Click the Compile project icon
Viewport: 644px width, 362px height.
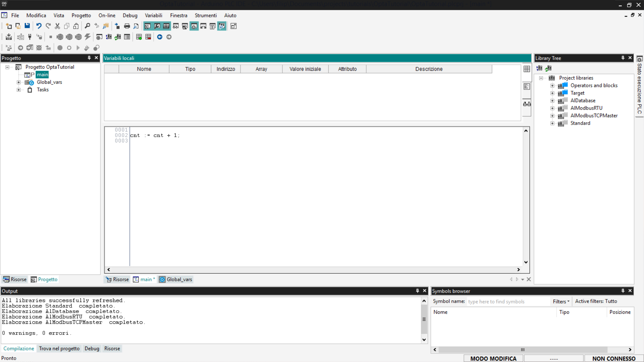tap(9, 37)
